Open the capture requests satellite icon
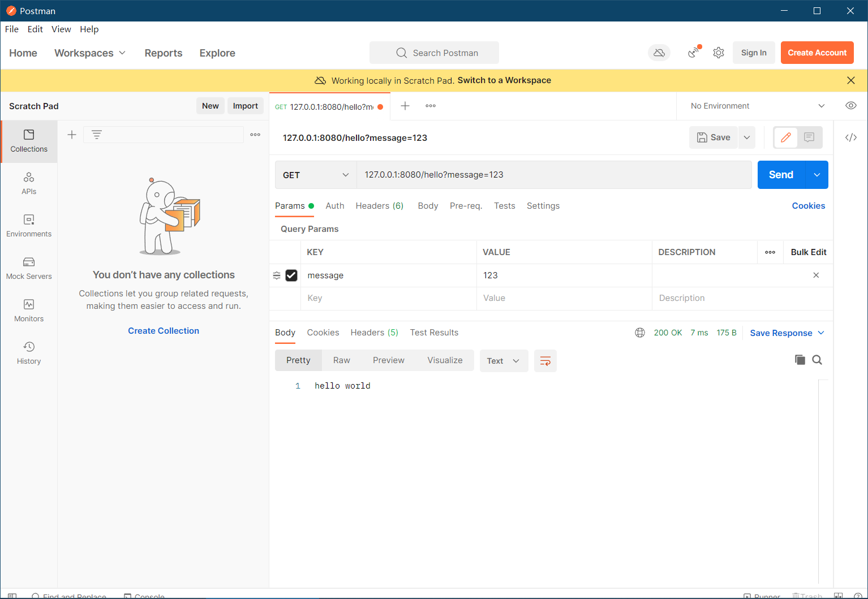The height and width of the screenshot is (599, 868). click(x=694, y=52)
